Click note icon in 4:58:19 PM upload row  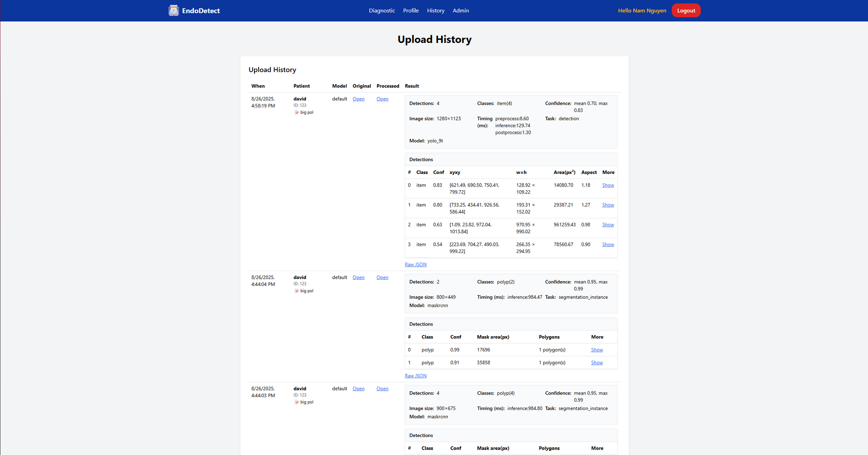(297, 113)
